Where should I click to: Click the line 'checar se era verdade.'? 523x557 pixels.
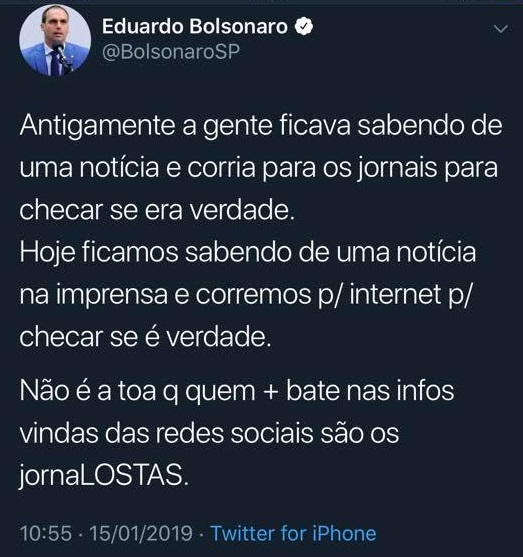tap(157, 210)
